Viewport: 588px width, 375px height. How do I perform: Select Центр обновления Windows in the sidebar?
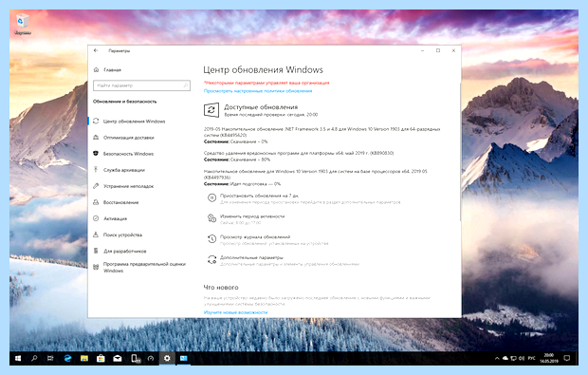(x=129, y=122)
